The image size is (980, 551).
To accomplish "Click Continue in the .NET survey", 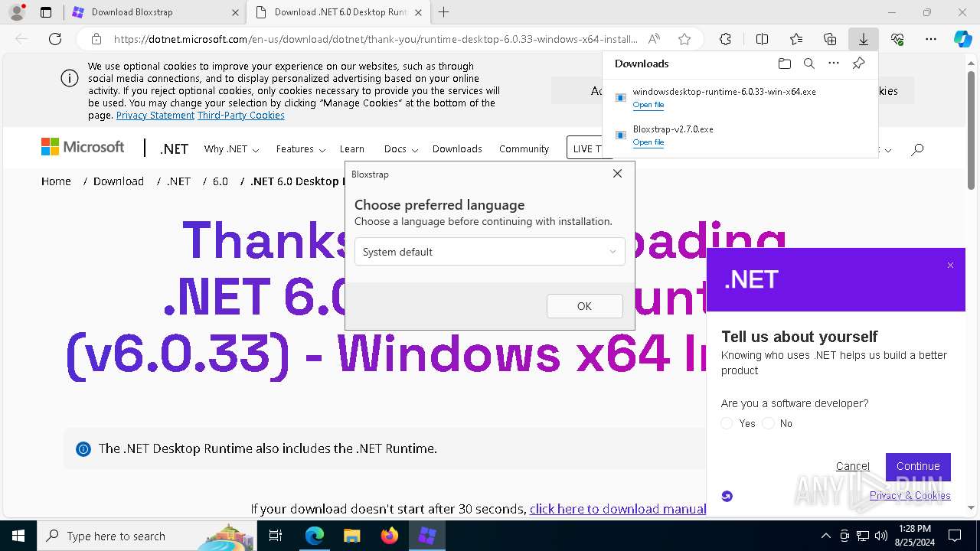I will [x=918, y=466].
